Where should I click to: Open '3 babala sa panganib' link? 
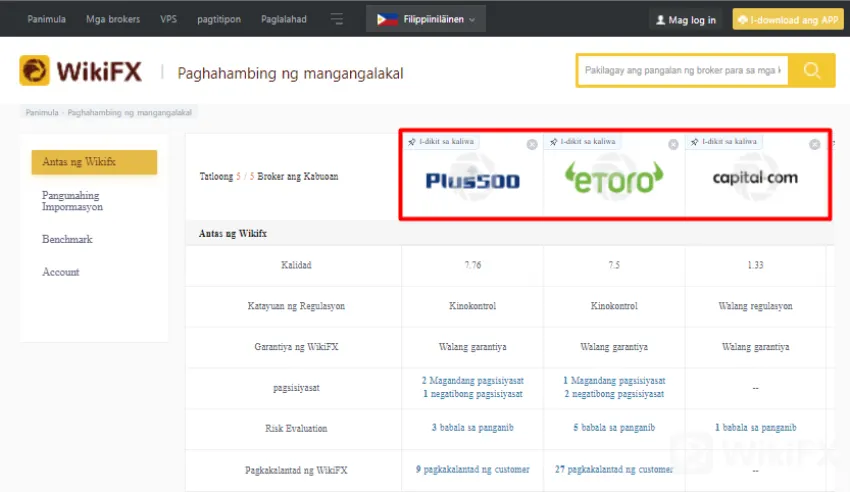tap(473, 428)
